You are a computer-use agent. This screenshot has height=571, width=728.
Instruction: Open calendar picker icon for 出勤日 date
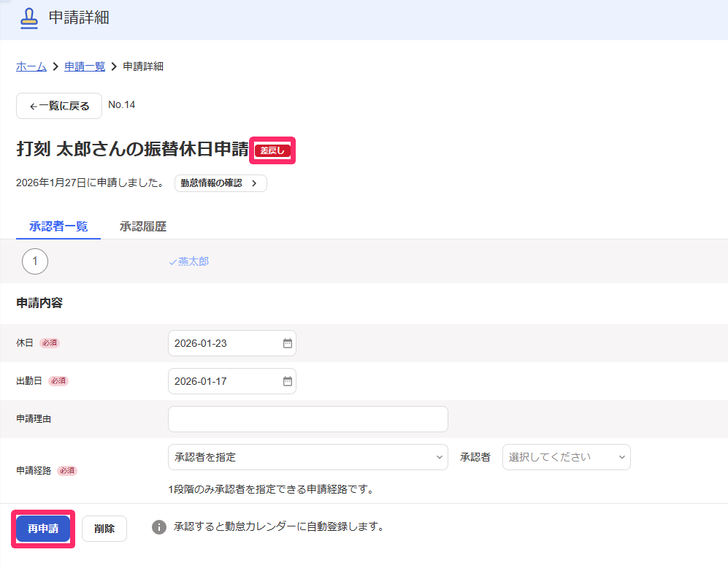[x=288, y=381]
